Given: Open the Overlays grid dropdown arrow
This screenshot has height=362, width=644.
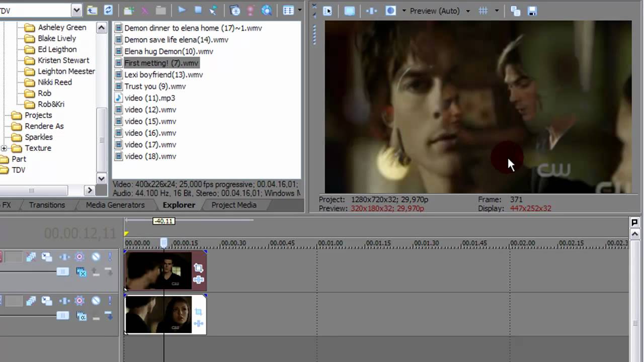Looking at the screenshot, I should [x=497, y=11].
